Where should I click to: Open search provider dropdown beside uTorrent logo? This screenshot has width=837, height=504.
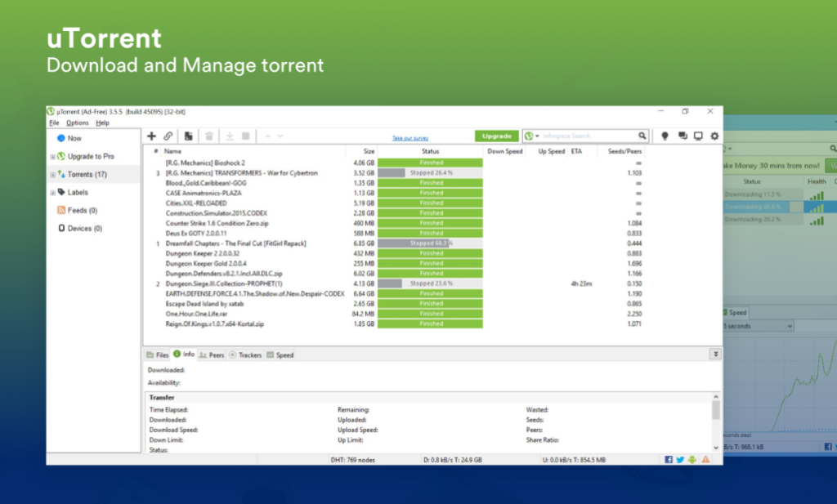pyautogui.click(x=537, y=136)
